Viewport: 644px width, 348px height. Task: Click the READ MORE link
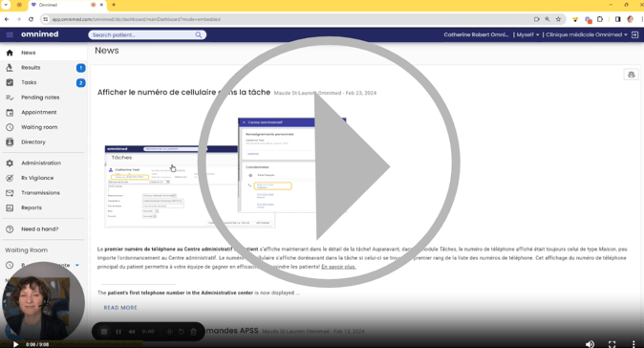[x=120, y=308]
